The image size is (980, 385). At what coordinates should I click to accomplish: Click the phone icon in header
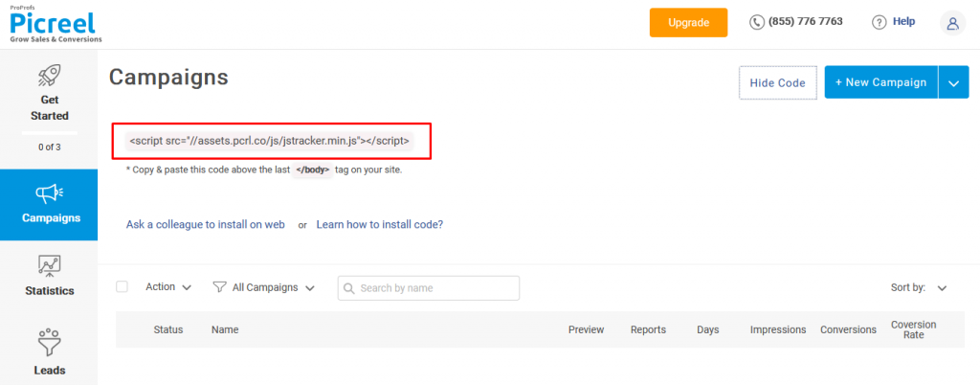[x=757, y=22]
